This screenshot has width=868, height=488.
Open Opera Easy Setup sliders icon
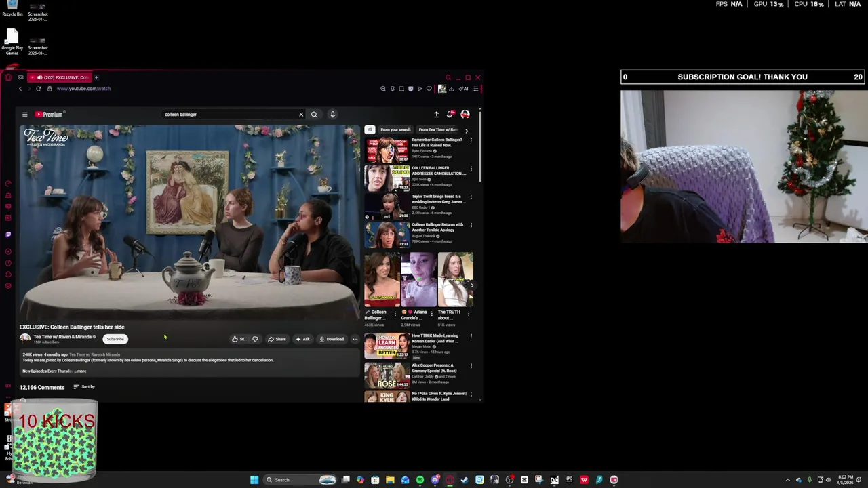point(476,89)
